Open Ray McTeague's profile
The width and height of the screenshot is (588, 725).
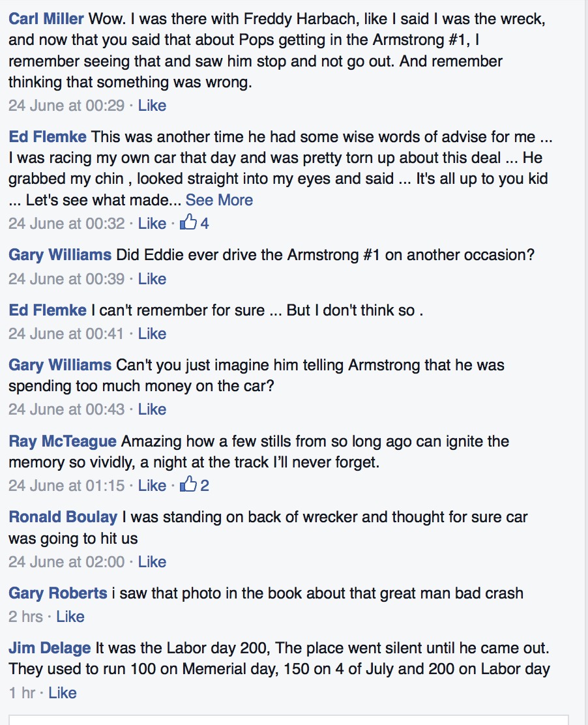point(63,441)
